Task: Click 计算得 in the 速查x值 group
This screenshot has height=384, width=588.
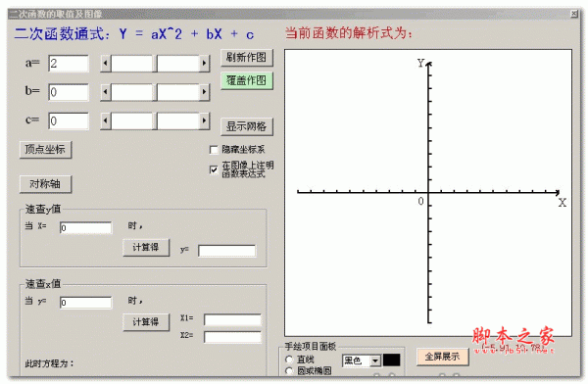Action: pos(146,321)
